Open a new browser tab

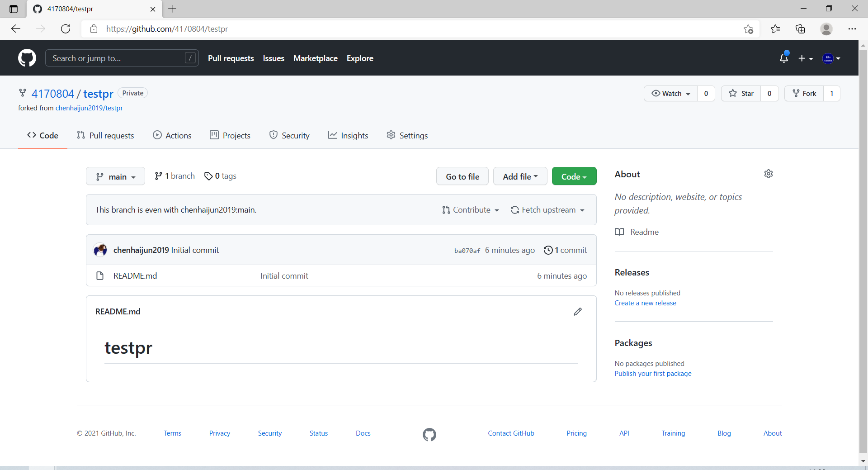172,9
